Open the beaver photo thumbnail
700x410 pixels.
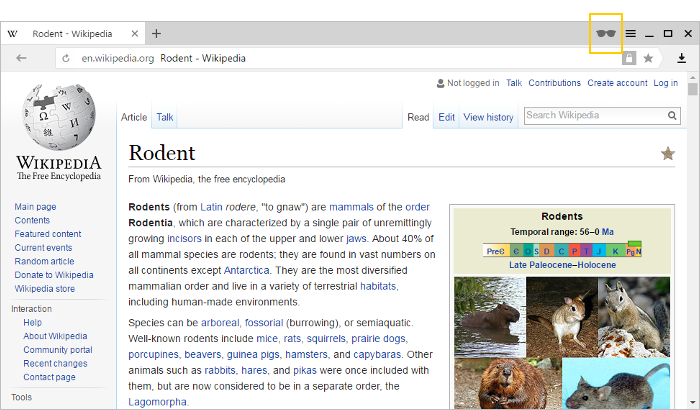[508, 384]
